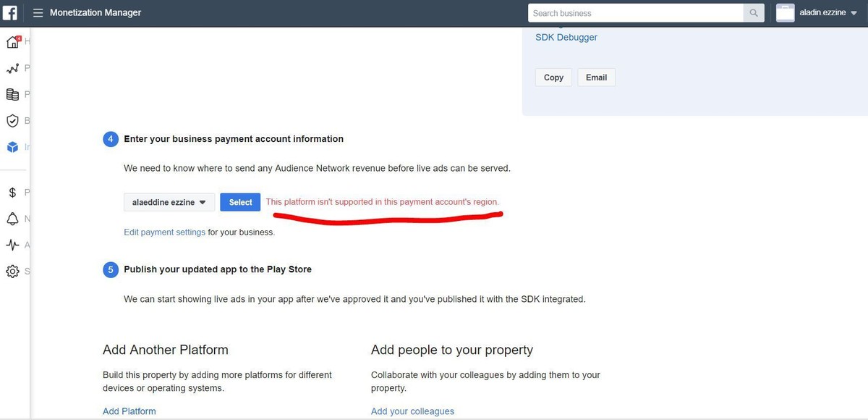The width and height of the screenshot is (868, 420).
Task: Click the magnifier search button
Action: 754,13
